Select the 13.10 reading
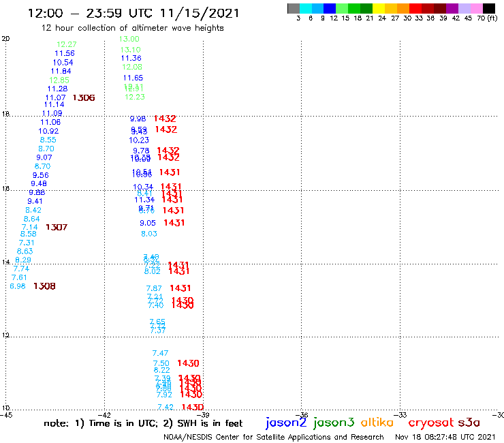This screenshot has width=504, height=443. coord(131,50)
